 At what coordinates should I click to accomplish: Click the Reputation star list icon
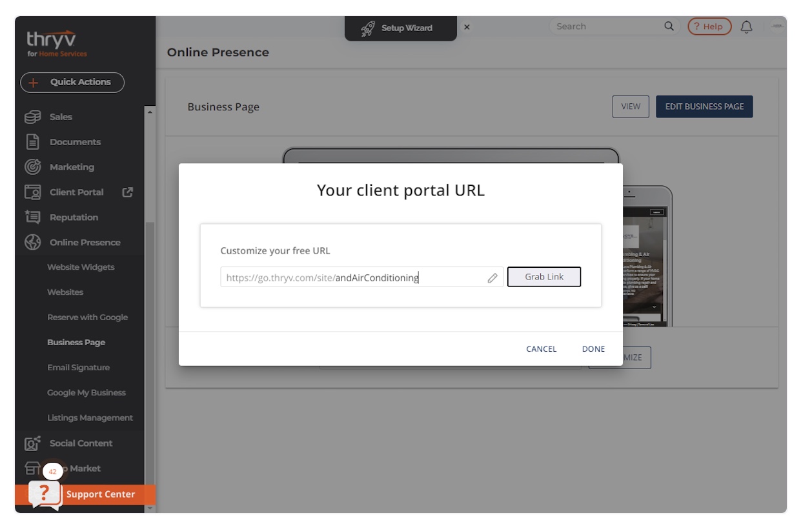point(32,217)
